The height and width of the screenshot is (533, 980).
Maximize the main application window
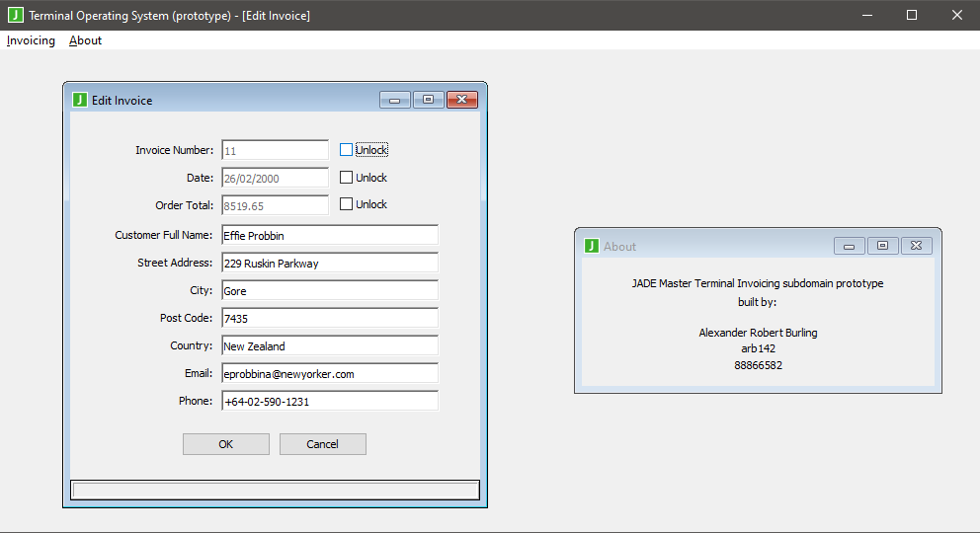point(912,15)
